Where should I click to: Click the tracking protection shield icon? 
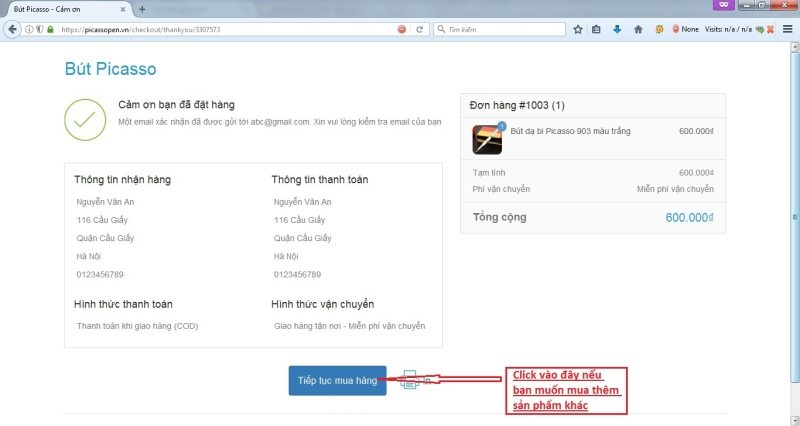39,30
